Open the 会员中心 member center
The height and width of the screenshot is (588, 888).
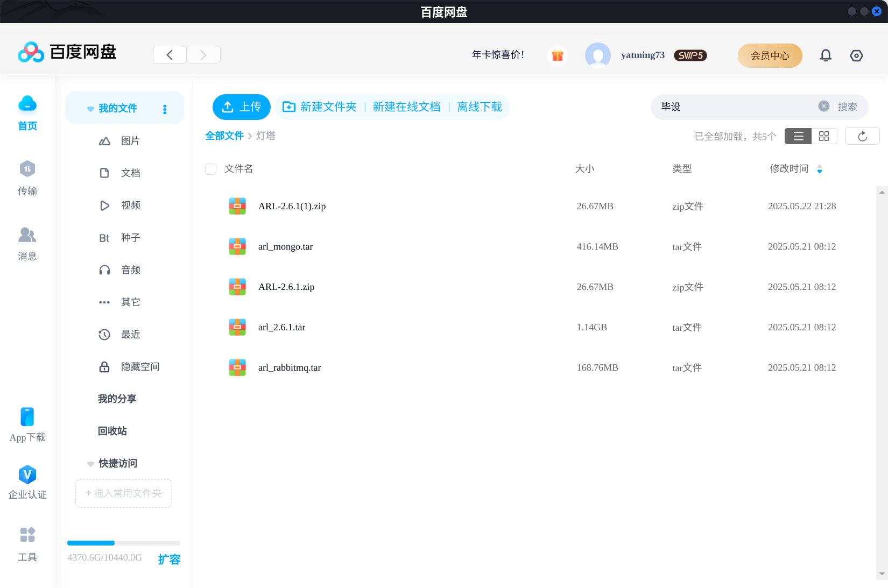point(770,55)
